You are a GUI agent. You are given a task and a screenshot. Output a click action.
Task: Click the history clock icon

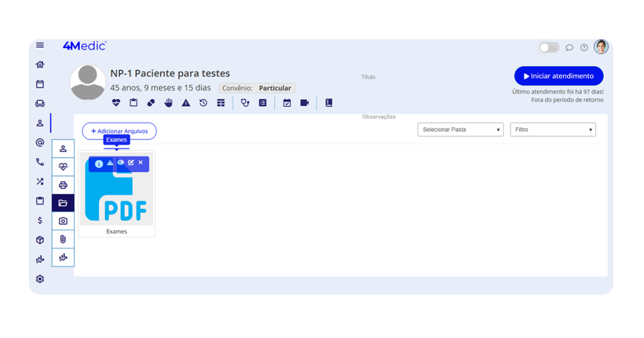(x=203, y=103)
